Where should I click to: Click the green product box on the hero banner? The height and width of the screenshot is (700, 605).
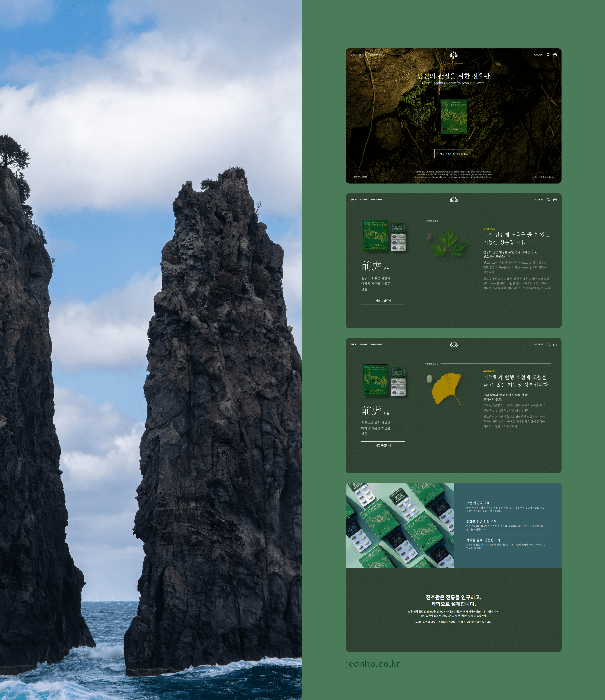click(454, 117)
